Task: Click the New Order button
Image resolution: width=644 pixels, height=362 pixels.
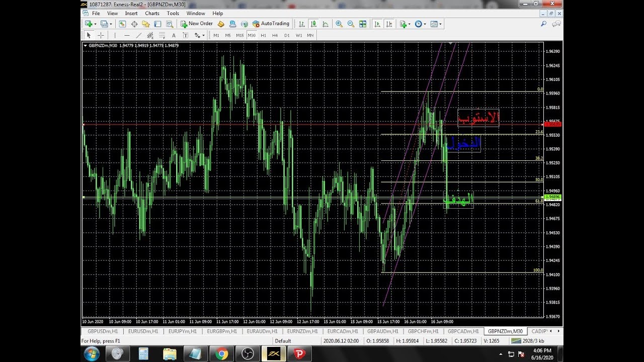Action: pyautogui.click(x=197, y=24)
